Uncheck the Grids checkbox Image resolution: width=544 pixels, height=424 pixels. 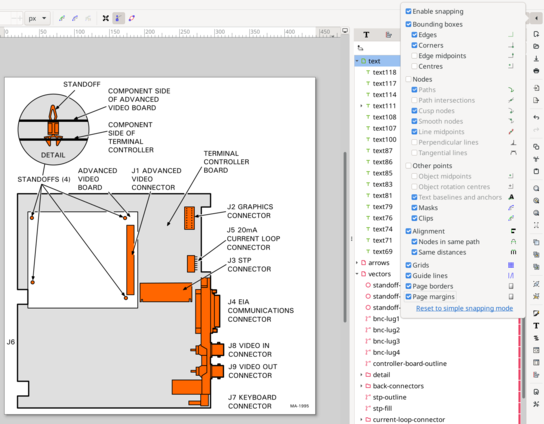tap(408, 265)
